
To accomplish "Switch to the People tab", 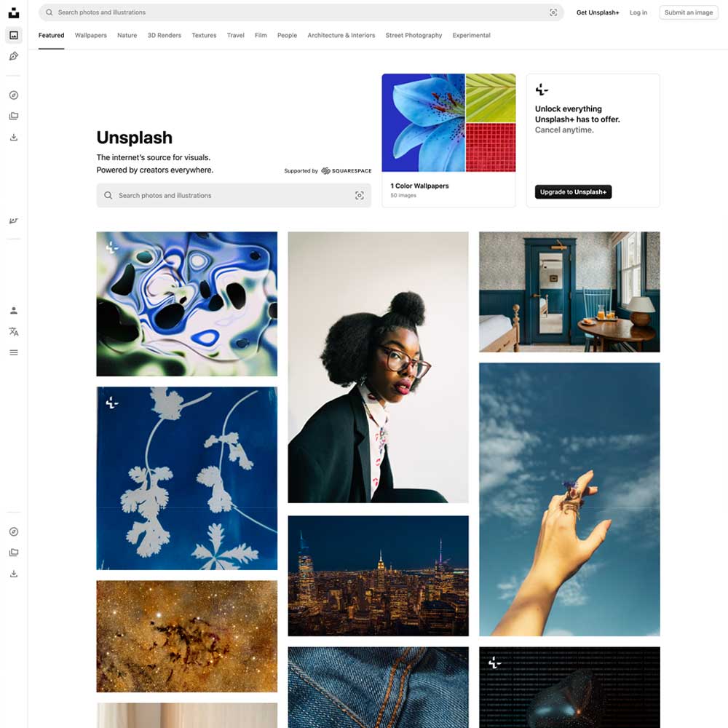I will pos(287,35).
